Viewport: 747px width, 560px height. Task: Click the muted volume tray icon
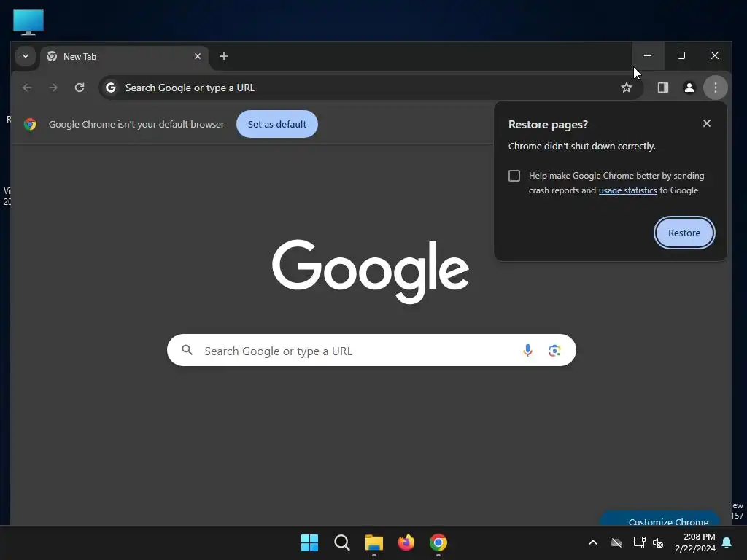click(x=658, y=542)
